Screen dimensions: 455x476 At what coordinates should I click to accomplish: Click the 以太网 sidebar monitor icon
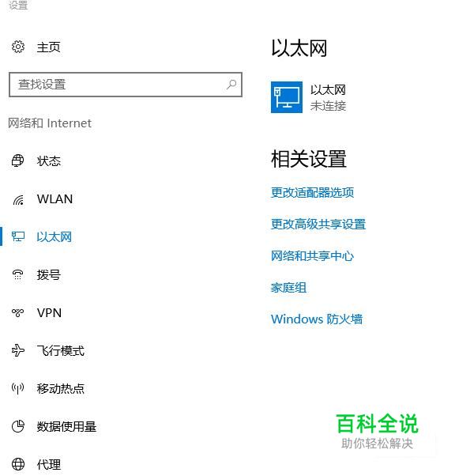18,236
